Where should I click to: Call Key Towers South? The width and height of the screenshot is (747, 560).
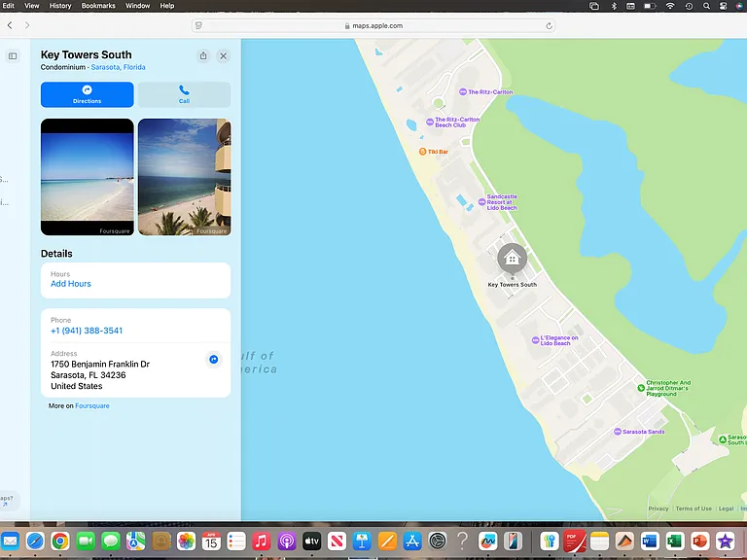(185, 94)
